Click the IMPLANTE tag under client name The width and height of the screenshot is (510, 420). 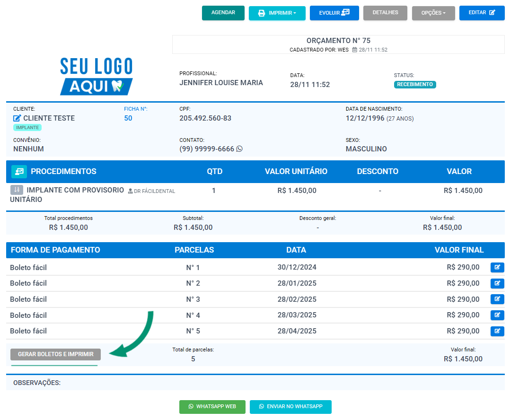(x=27, y=127)
